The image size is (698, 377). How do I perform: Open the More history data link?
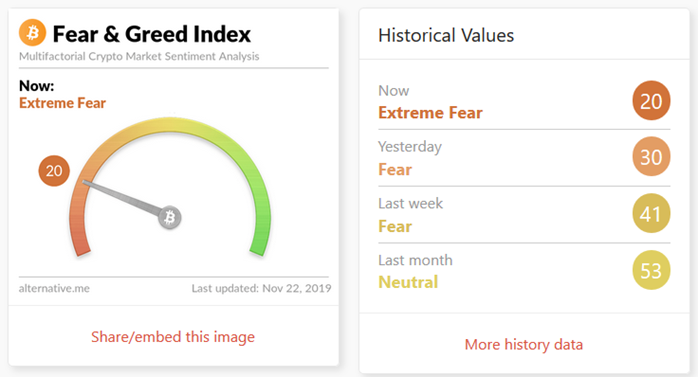point(524,345)
